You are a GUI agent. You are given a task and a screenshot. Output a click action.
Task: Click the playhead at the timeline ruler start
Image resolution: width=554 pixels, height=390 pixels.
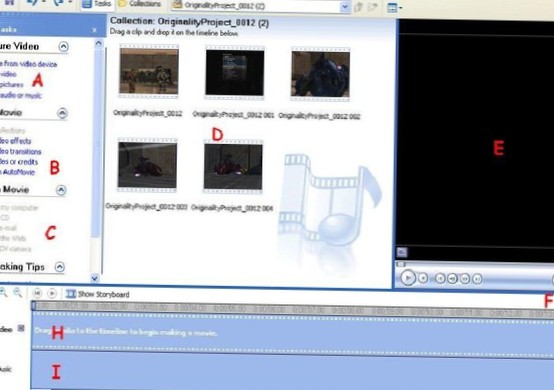click(34, 306)
